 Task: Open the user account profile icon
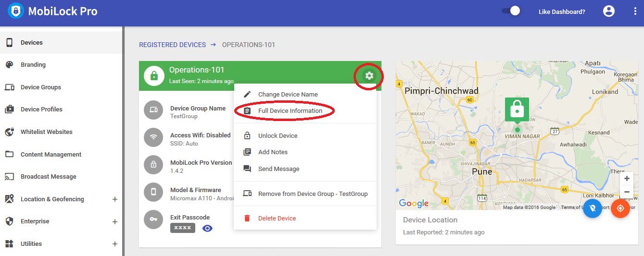point(609,11)
